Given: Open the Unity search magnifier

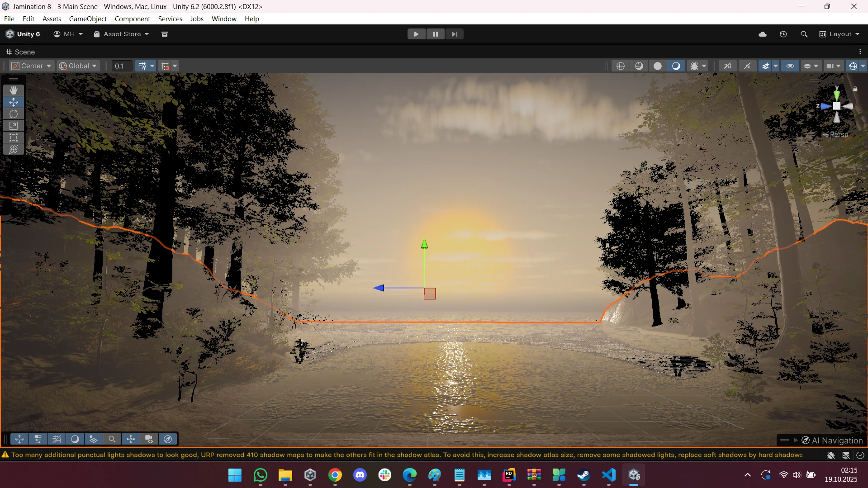Looking at the screenshot, I should point(804,34).
